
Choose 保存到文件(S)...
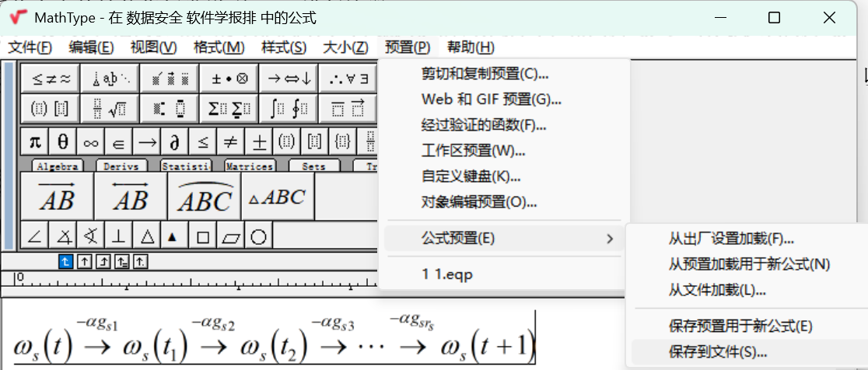(x=748, y=352)
